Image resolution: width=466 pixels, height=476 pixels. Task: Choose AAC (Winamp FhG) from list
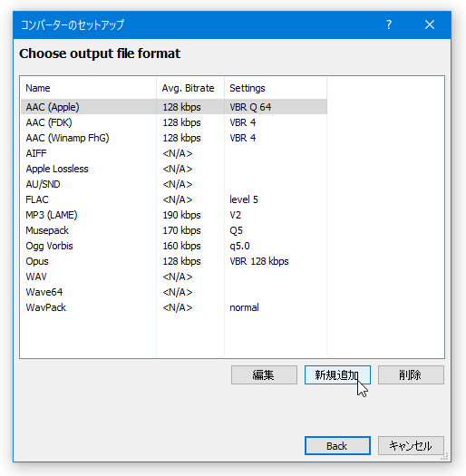(174, 138)
